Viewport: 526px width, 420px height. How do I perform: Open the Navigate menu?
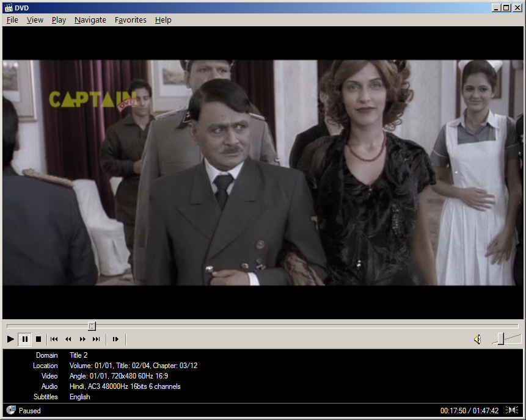[x=90, y=20]
